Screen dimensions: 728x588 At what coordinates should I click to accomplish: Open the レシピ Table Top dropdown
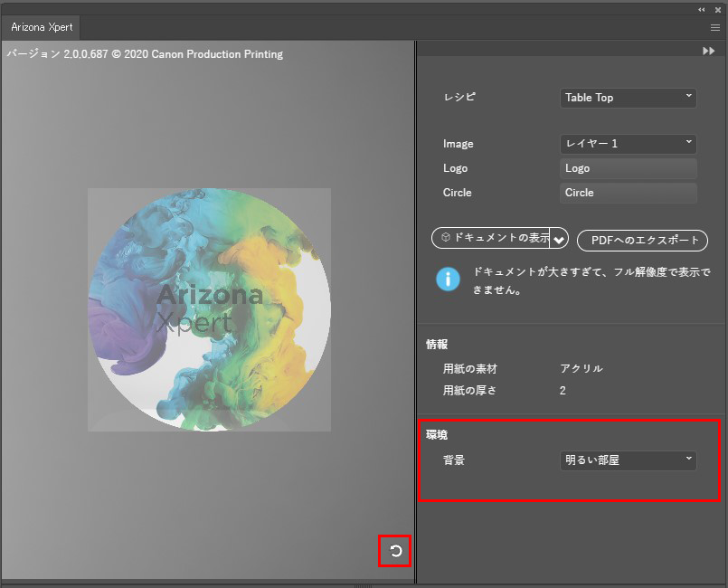tap(629, 98)
